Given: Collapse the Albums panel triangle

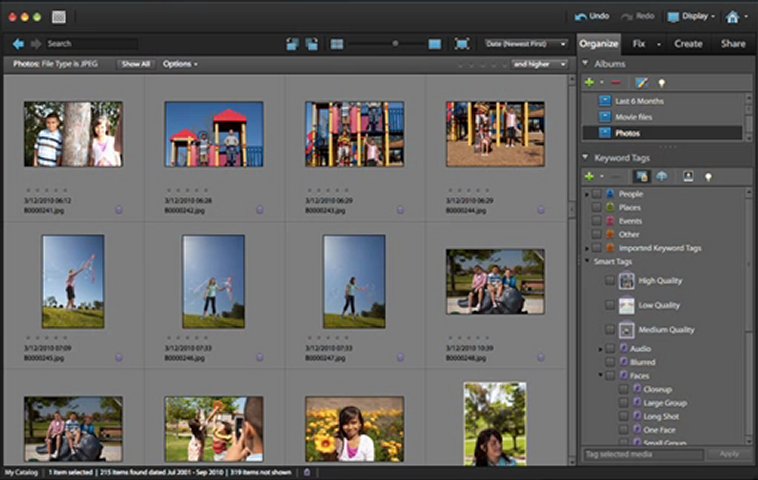Looking at the screenshot, I should [x=585, y=63].
